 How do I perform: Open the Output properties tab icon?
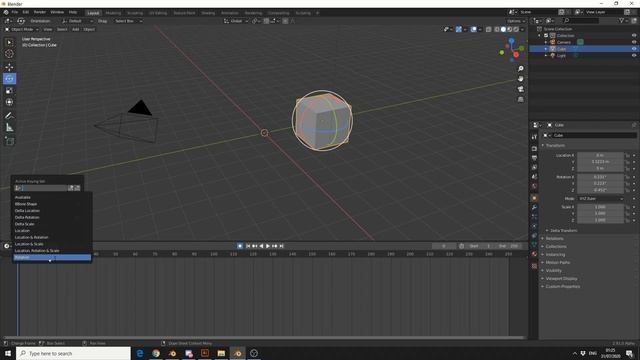(534, 158)
